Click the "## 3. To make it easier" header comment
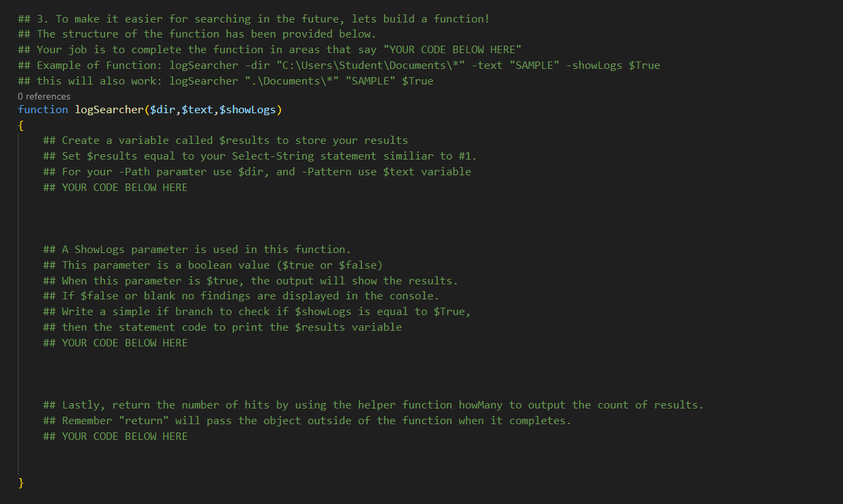The image size is (843, 504). point(254,19)
